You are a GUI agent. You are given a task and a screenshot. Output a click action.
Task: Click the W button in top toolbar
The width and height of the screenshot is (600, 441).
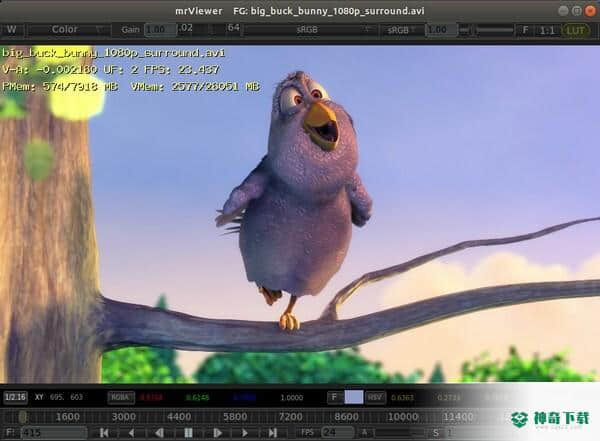(12, 29)
